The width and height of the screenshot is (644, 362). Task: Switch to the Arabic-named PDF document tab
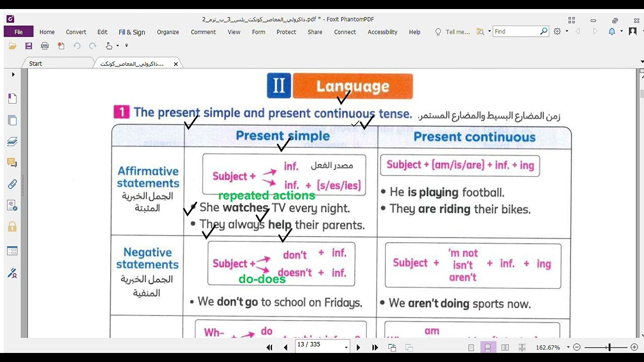point(132,64)
